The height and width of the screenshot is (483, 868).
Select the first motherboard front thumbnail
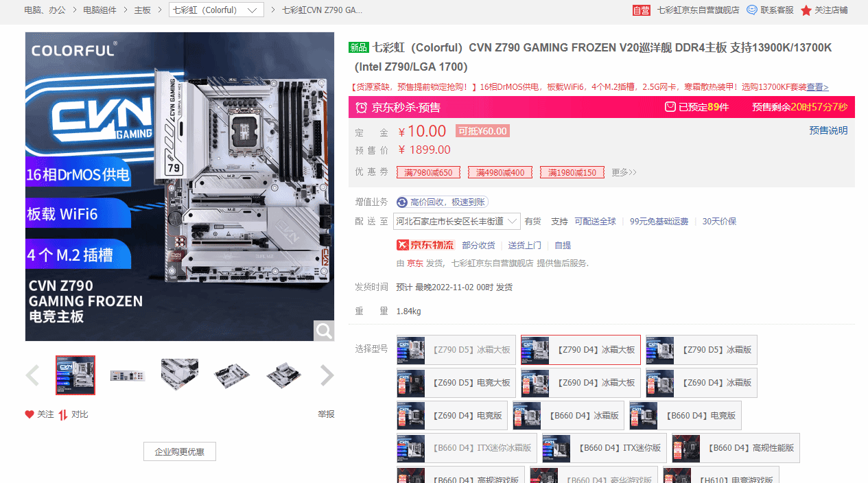pos(75,375)
